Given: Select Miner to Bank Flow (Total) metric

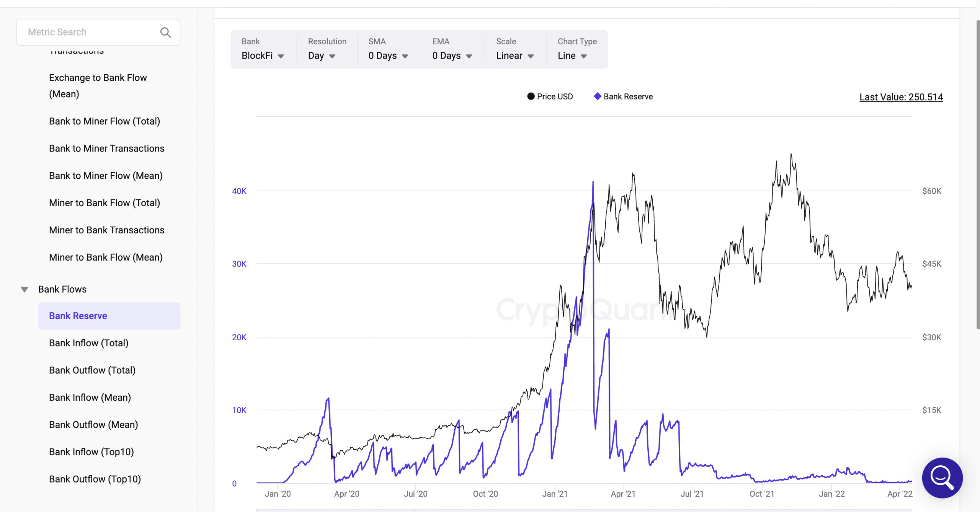Looking at the screenshot, I should pyautogui.click(x=105, y=203).
